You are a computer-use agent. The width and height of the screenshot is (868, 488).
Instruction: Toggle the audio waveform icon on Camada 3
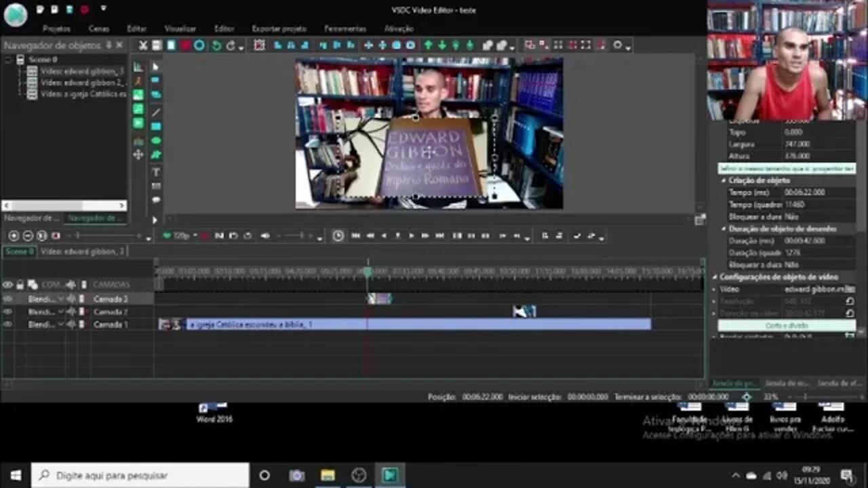pos(71,299)
